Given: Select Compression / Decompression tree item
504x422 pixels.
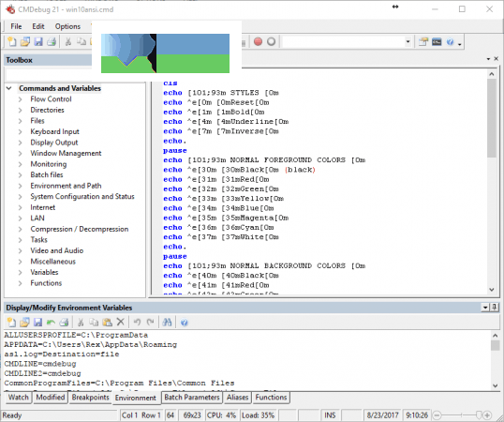Looking at the screenshot, I should click(80, 229).
